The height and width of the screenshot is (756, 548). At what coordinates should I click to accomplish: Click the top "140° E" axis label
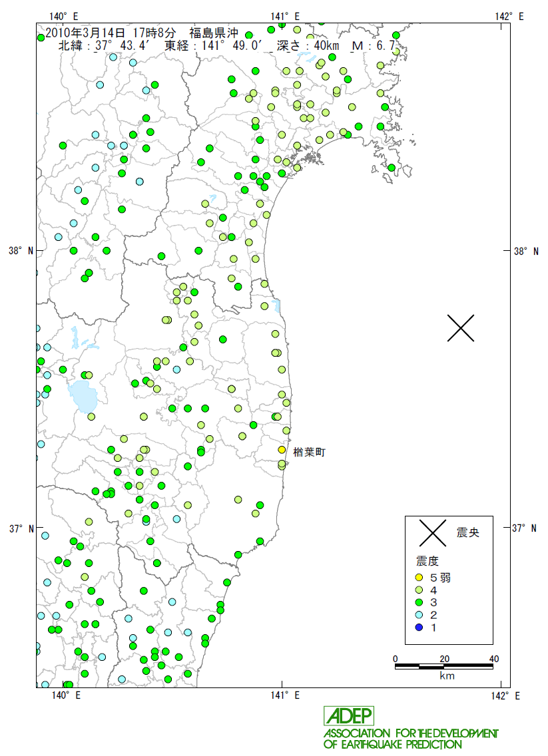tap(64, 17)
